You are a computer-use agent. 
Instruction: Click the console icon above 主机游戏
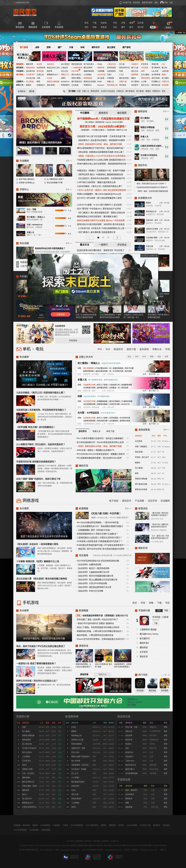(46, 23)
